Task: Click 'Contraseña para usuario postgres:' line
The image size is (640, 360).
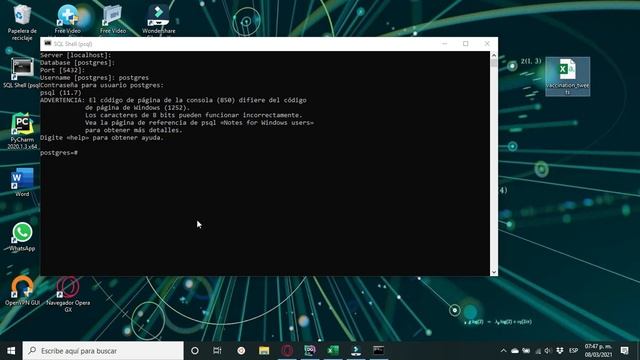Action: [102, 85]
